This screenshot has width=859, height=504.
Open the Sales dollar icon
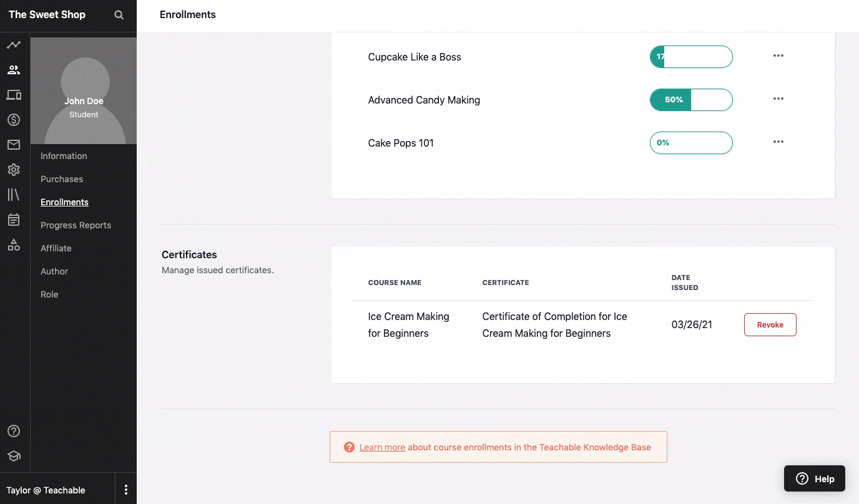(14, 120)
